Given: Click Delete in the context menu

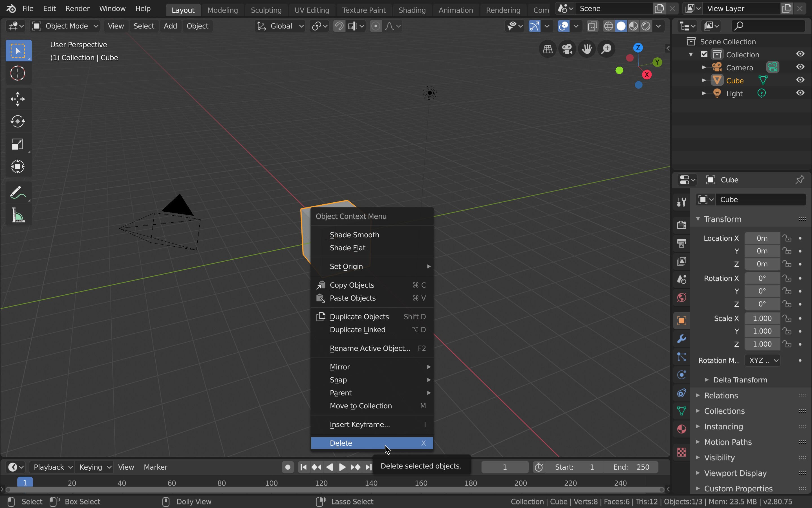Looking at the screenshot, I should [x=372, y=443].
